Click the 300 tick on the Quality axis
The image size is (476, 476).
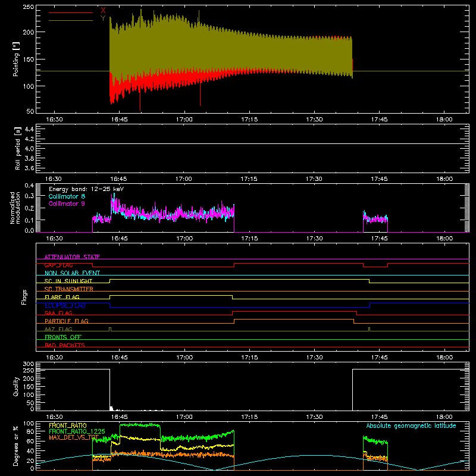[x=29, y=364]
